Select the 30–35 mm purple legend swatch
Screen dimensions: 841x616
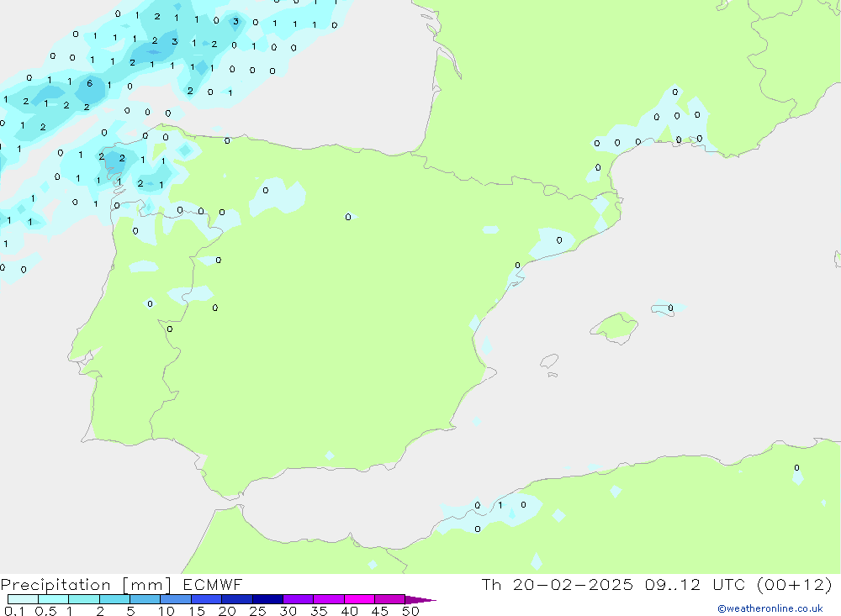pos(298,599)
